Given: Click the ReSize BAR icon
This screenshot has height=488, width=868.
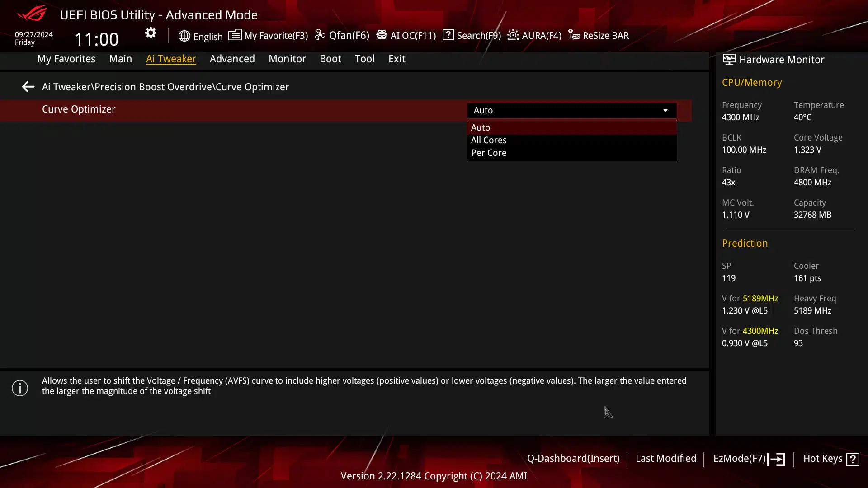Looking at the screenshot, I should point(574,35).
